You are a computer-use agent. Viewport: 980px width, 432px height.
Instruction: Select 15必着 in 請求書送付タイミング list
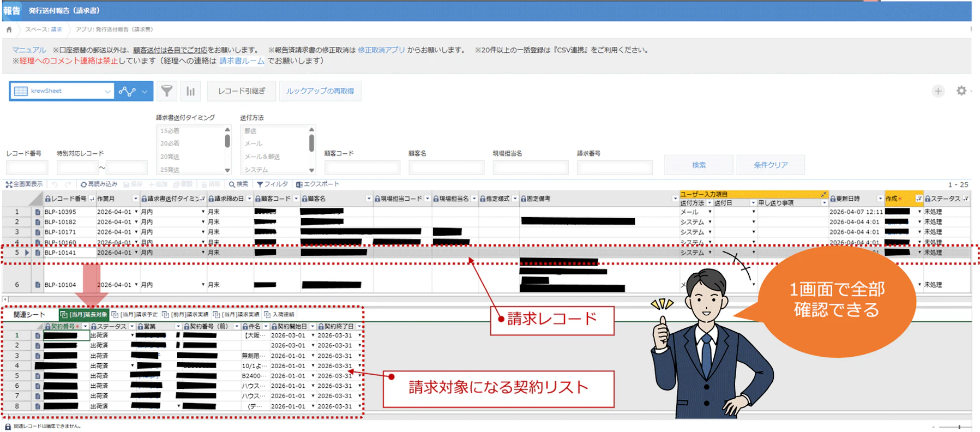(170, 131)
